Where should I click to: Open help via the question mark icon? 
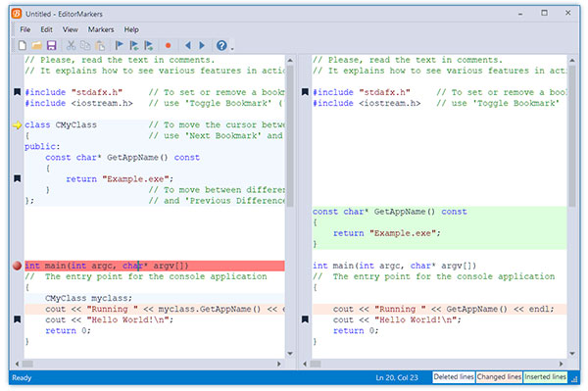coord(221,46)
